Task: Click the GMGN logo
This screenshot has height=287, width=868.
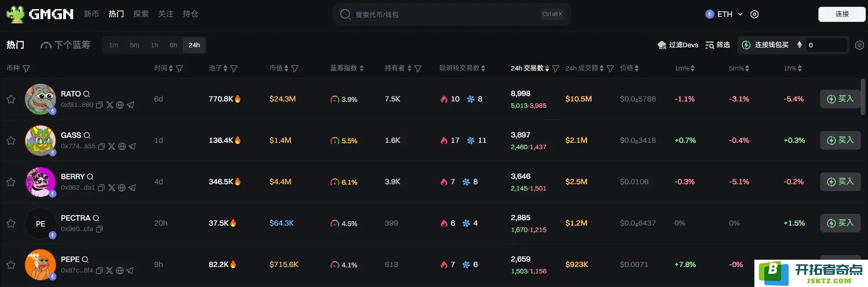Action: (x=40, y=14)
